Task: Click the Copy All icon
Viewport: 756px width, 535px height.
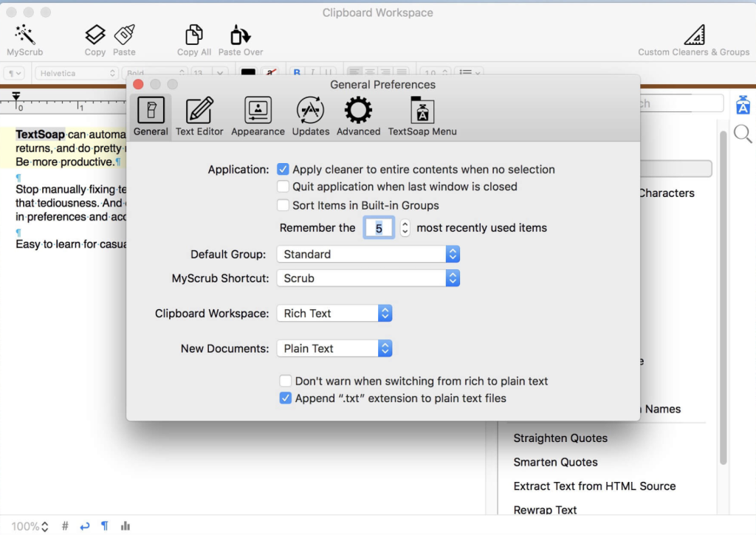Action: click(194, 35)
